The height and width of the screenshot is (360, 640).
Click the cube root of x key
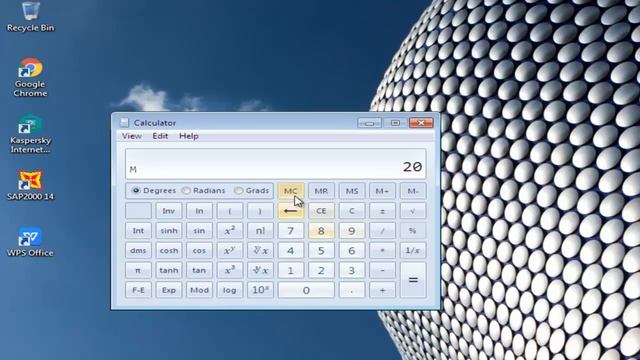[x=260, y=270]
